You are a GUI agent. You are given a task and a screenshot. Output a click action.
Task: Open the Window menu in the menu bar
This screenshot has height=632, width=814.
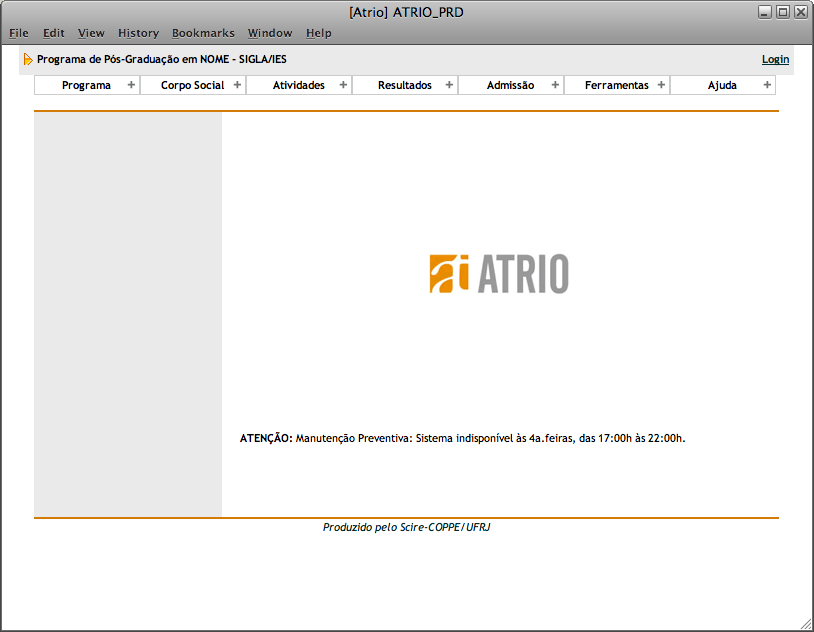(270, 33)
